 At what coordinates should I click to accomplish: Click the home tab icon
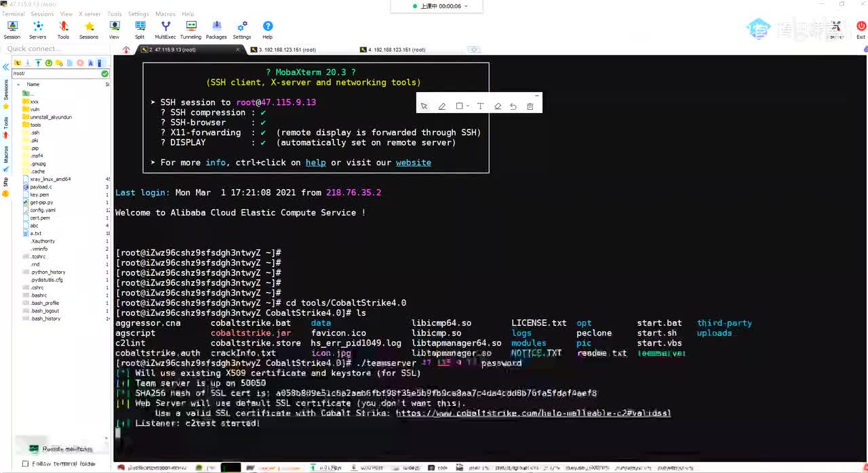(x=126, y=49)
